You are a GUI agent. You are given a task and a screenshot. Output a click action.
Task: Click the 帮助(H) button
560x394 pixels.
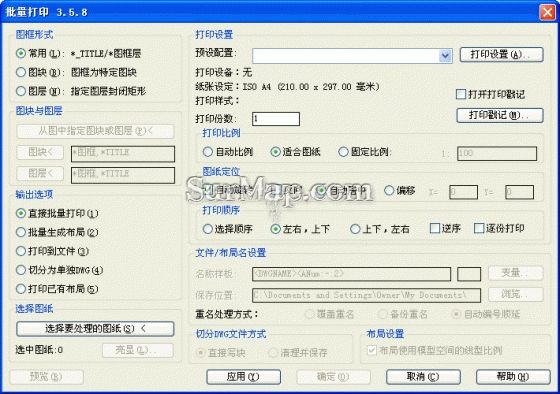click(x=513, y=376)
